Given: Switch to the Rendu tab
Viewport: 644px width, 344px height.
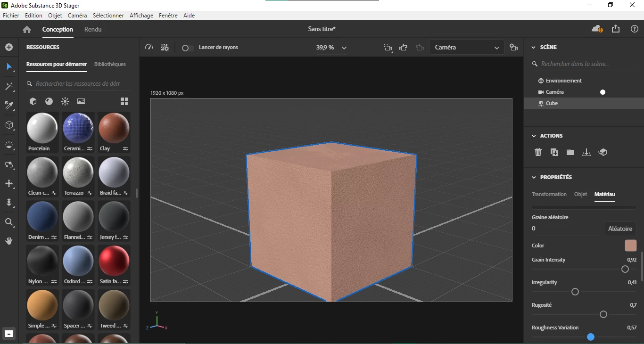Looking at the screenshot, I should (x=93, y=29).
